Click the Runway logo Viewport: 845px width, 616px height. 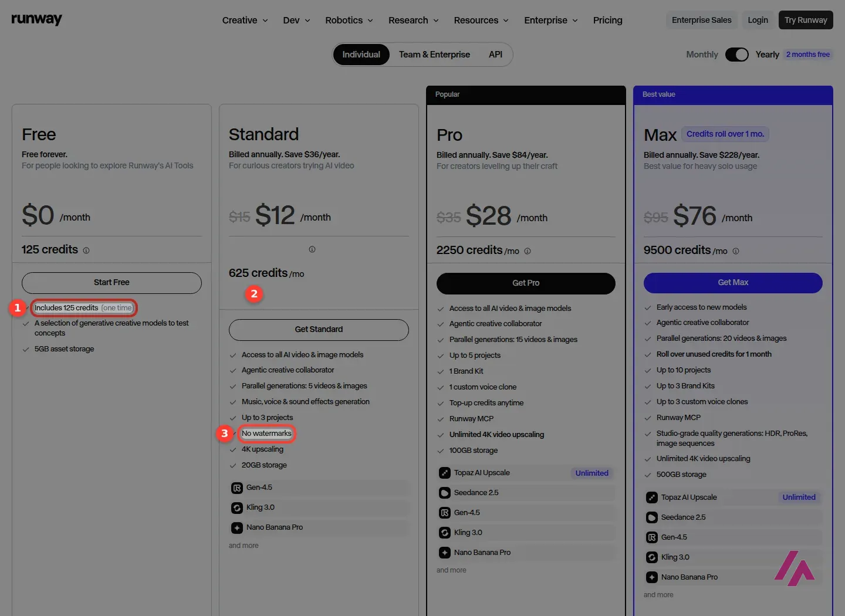pyautogui.click(x=36, y=19)
